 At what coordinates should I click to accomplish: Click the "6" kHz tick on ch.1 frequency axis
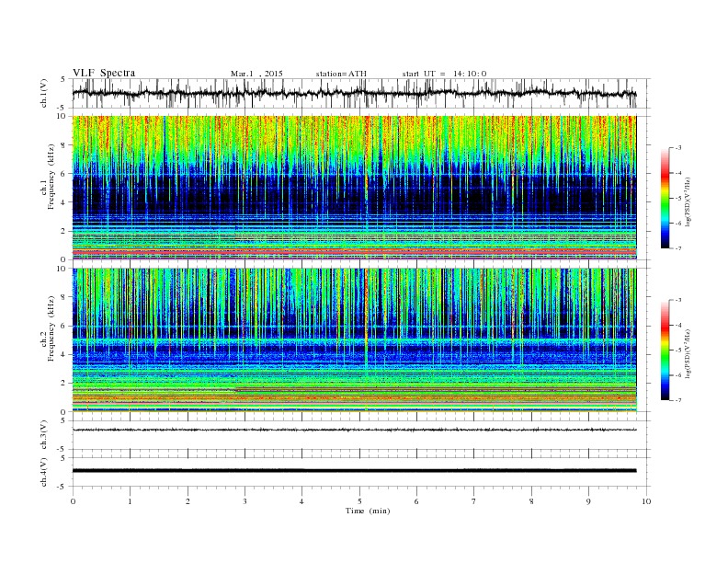pos(63,174)
